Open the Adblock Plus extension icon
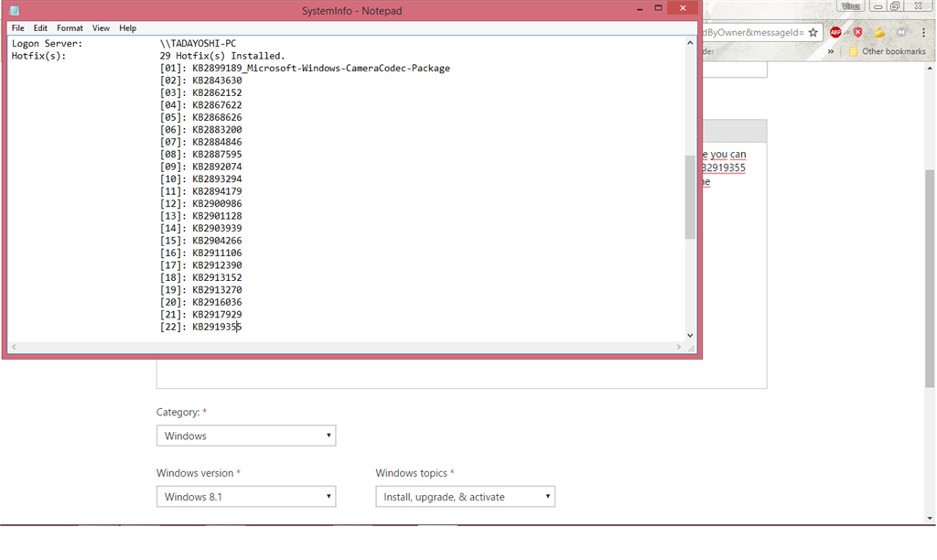937x560 pixels. click(x=835, y=33)
